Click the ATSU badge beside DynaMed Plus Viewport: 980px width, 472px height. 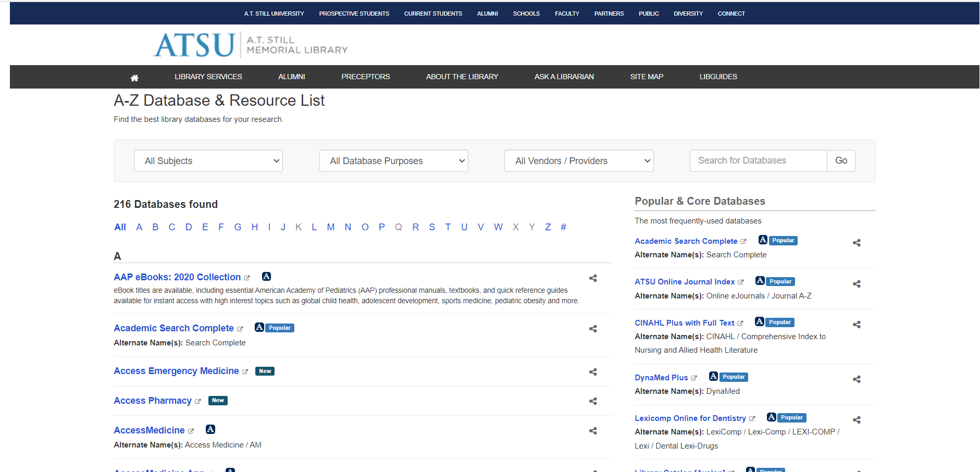coord(714,376)
